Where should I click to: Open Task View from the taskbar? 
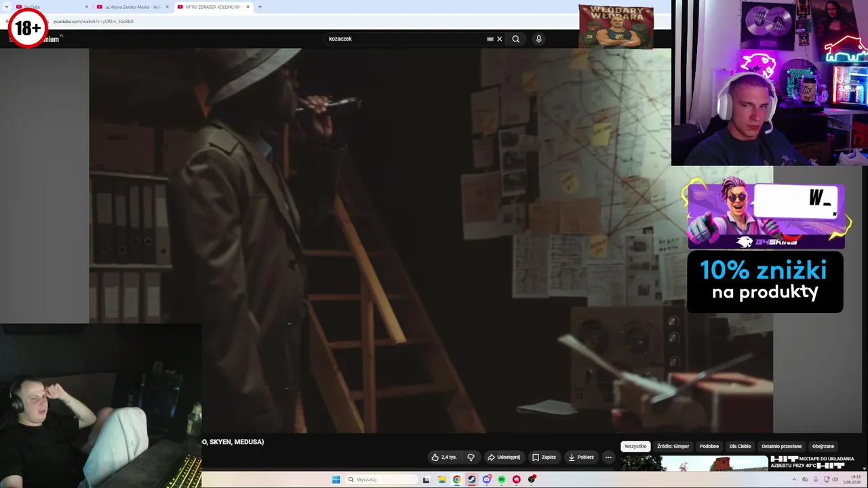click(x=426, y=480)
